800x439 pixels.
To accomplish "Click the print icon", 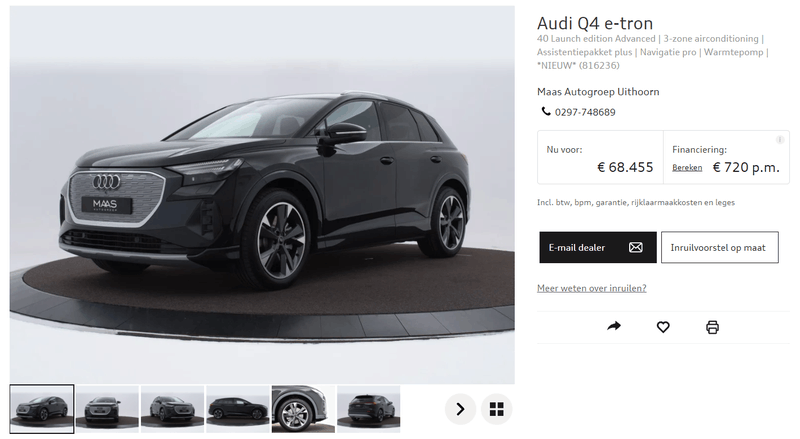I will point(712,327).
